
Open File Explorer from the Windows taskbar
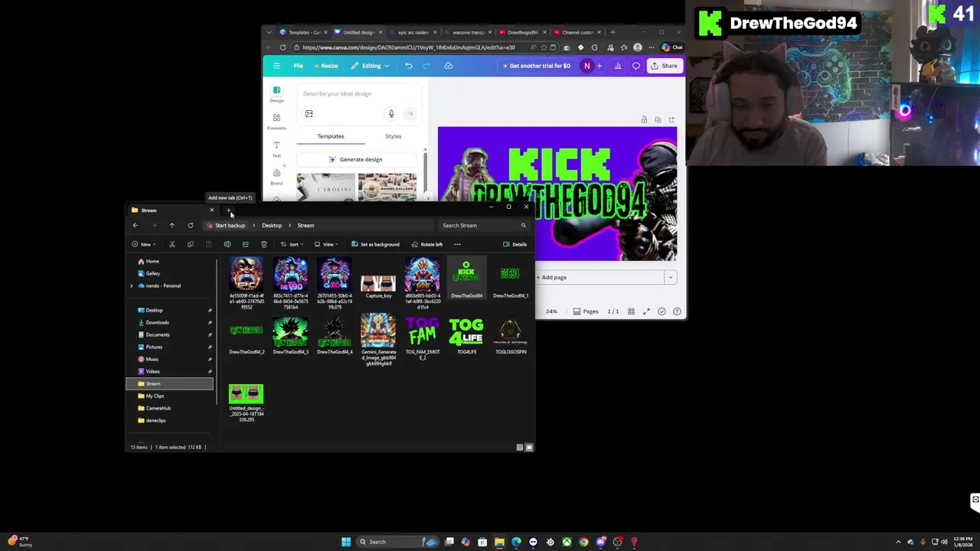499,542
